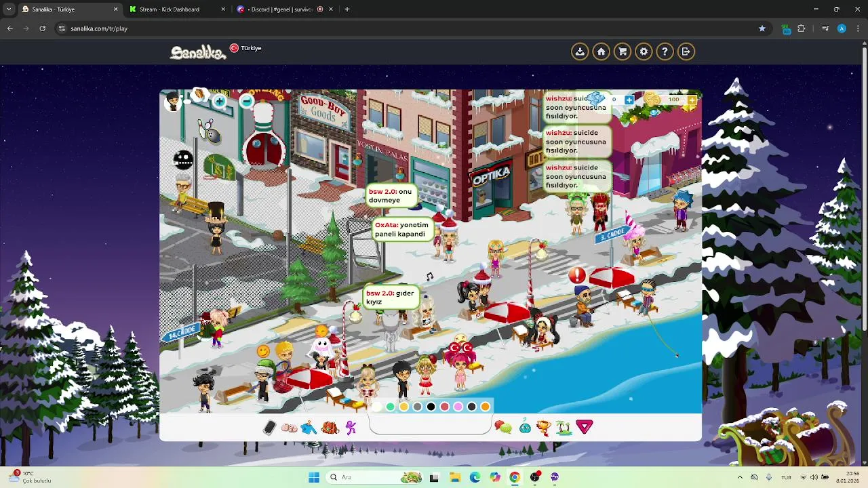
Task: Select the yellow chat color swatch
Action: click(404, 407)
